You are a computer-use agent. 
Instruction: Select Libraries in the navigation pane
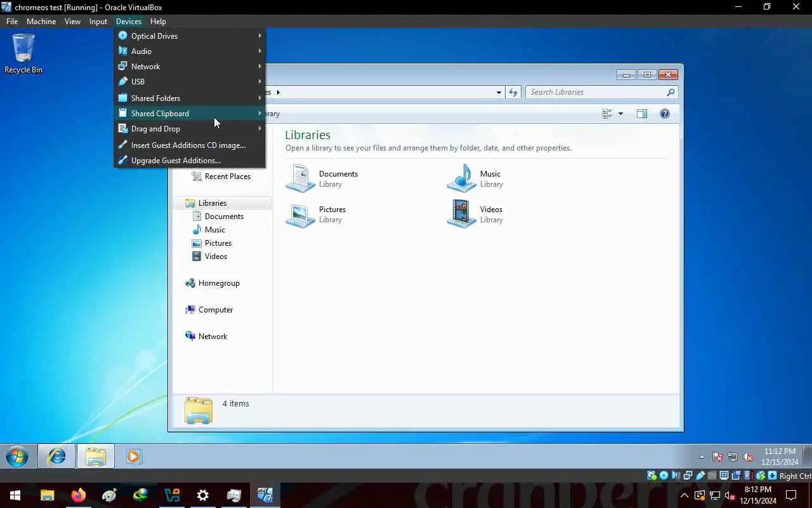(223, 203)
